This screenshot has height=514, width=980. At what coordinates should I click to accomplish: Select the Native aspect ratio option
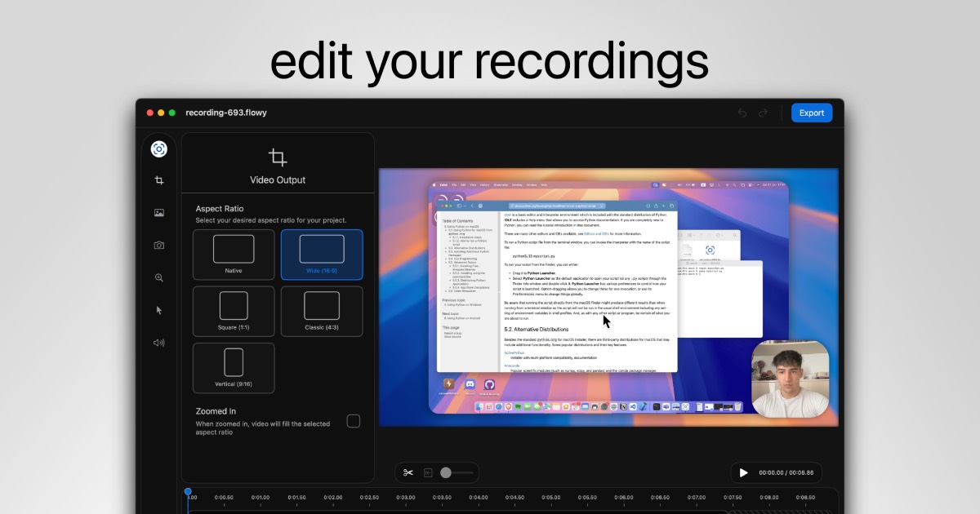(x=234, y=255)
